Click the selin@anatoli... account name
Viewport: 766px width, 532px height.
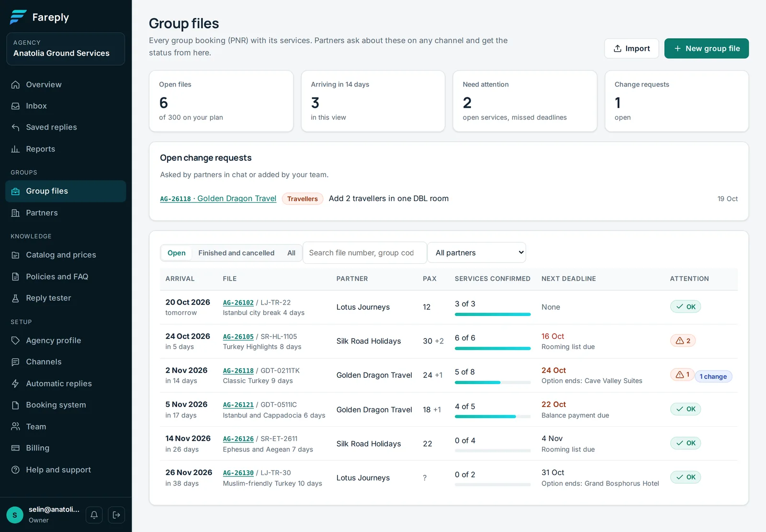click(x=54, y=509)
